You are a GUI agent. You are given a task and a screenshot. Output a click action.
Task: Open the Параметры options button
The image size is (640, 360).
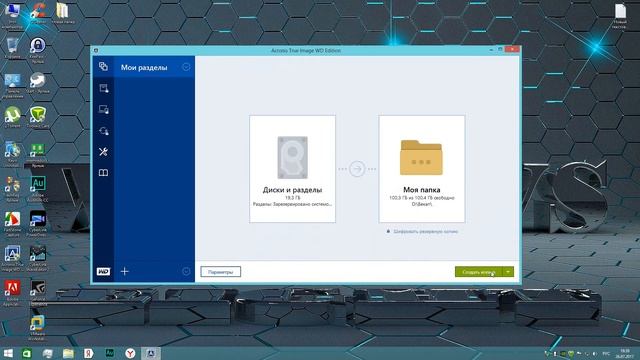[220, 272]
